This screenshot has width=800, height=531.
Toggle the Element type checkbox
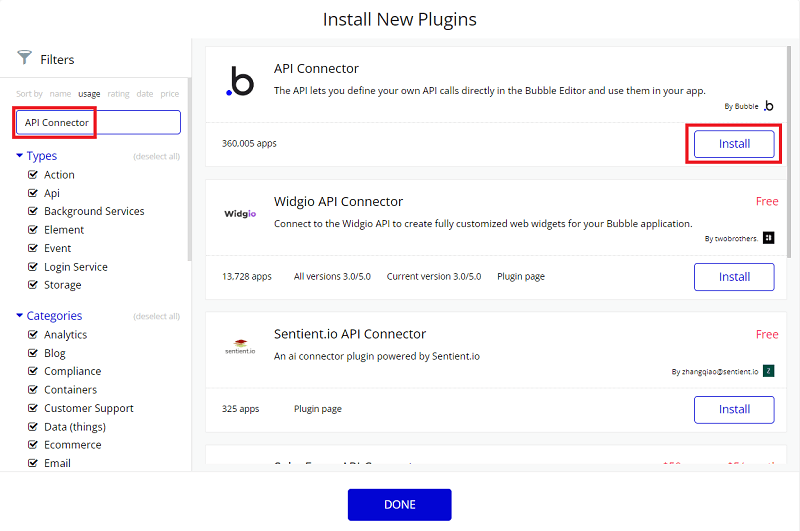point(33,230)
